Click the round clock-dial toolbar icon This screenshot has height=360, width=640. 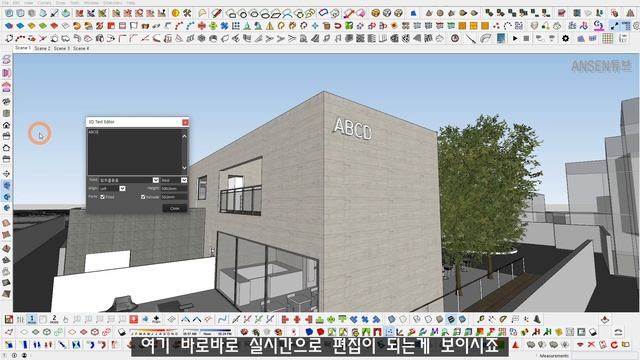point(455,38)
